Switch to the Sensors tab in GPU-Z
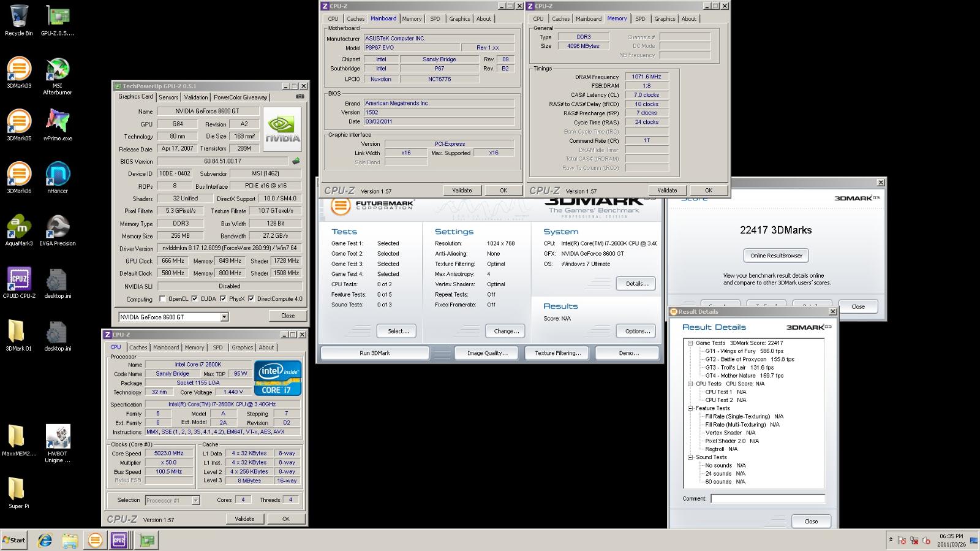 168,97
